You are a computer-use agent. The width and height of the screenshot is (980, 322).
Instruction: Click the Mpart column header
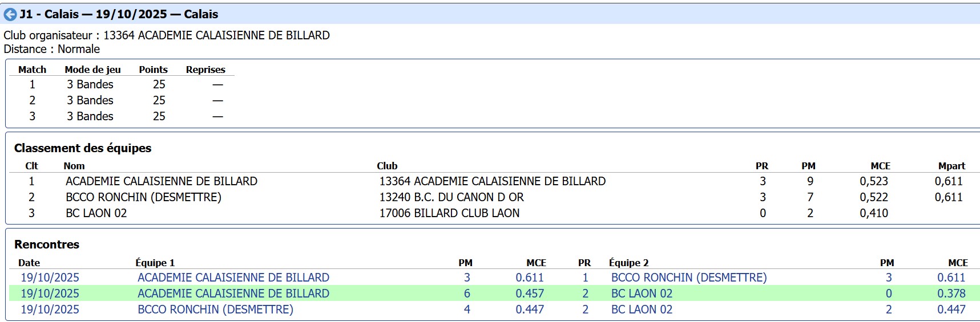click(x=951, y=166)
